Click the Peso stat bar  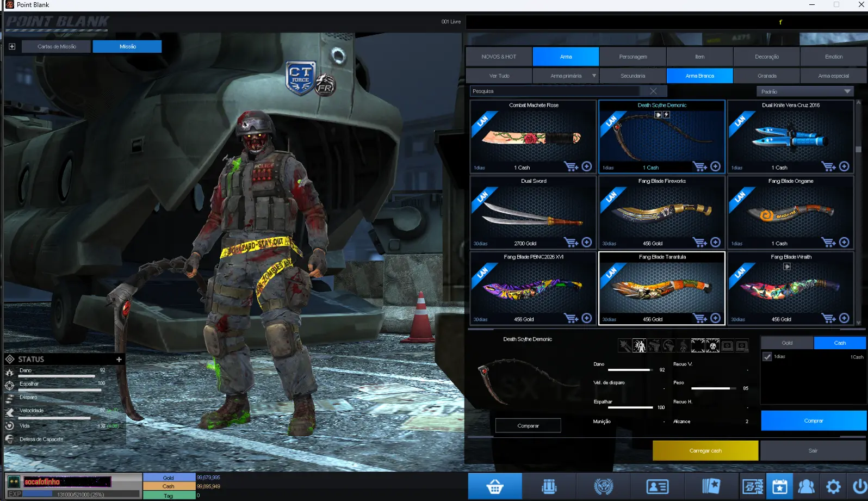pos(714,388)
